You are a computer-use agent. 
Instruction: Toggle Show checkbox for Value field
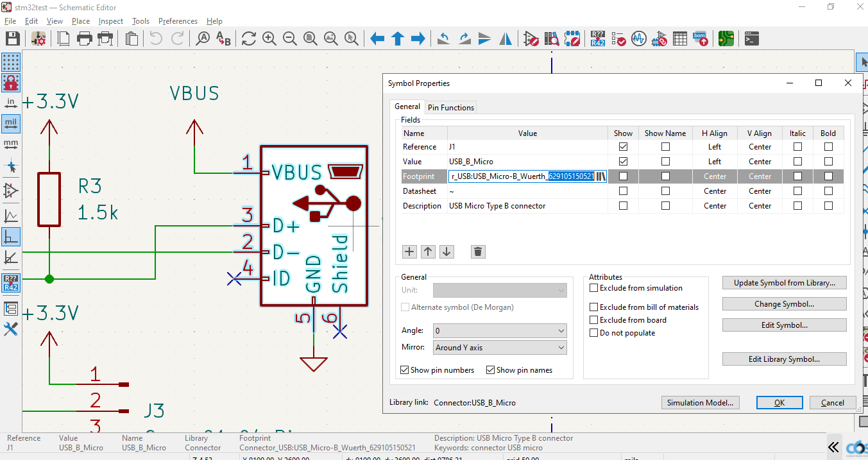(623, 162)
